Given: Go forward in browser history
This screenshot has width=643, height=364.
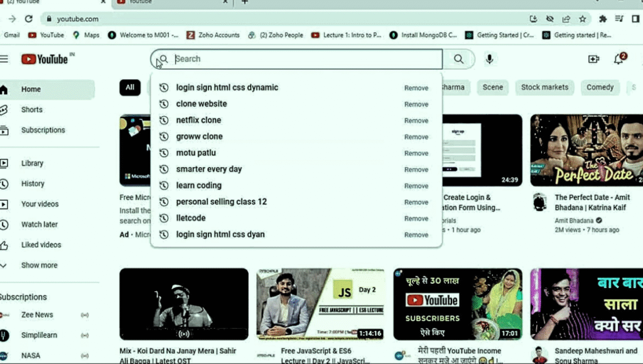Looking at the screenshot, I should click(x=13, y=19).
